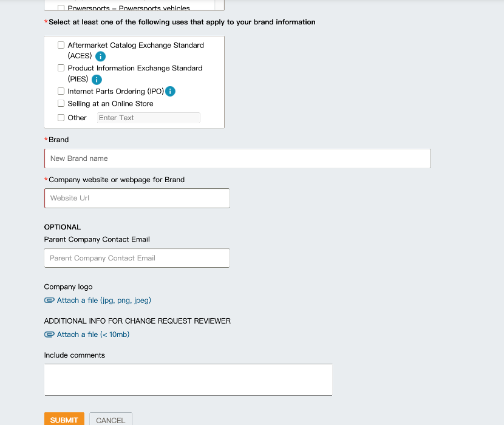Click the paperclip icon for additional info attachment
The width and height of the screenshot is (504, 425).
pyautogui.click(x=49, y=335)
